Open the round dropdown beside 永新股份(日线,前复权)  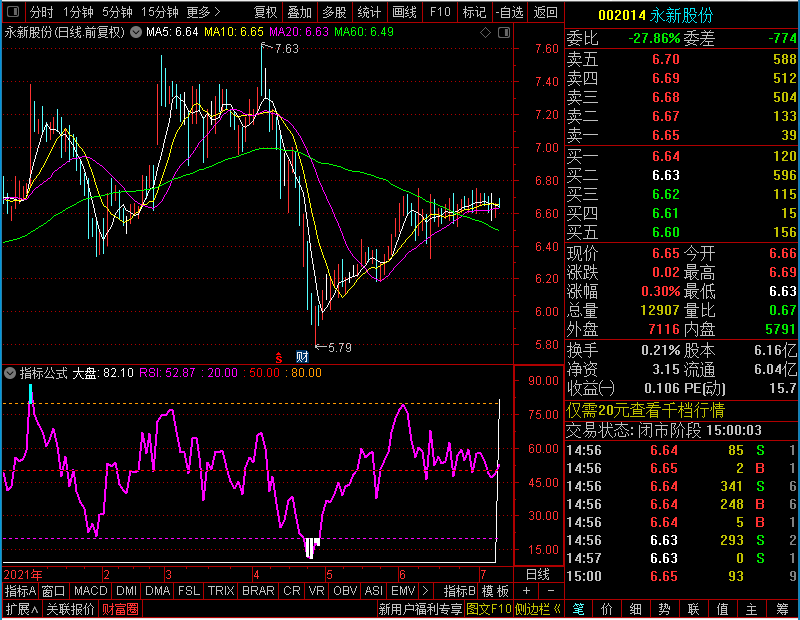click(x=136, y=32)
